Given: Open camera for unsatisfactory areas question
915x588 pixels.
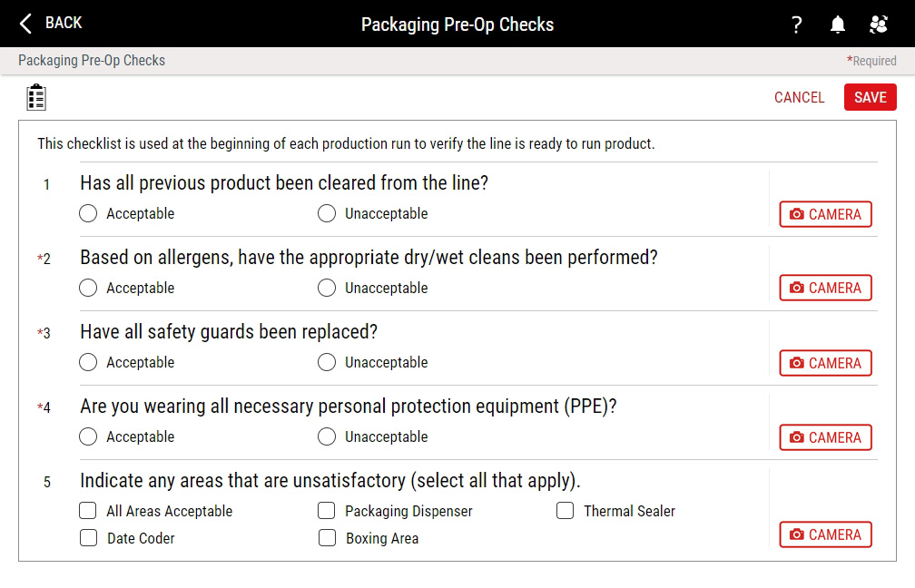Looking at the screenshot, I should 825,534.
